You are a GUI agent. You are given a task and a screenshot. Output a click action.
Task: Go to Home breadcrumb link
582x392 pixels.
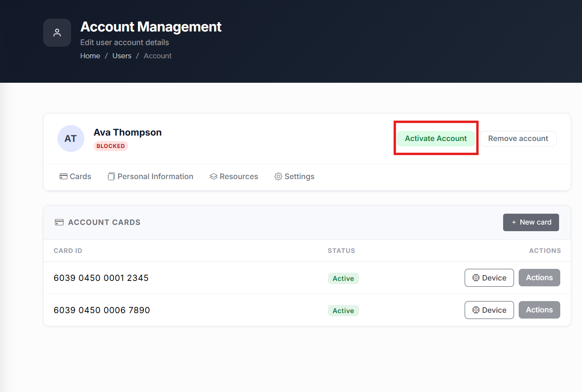[90, 56]
